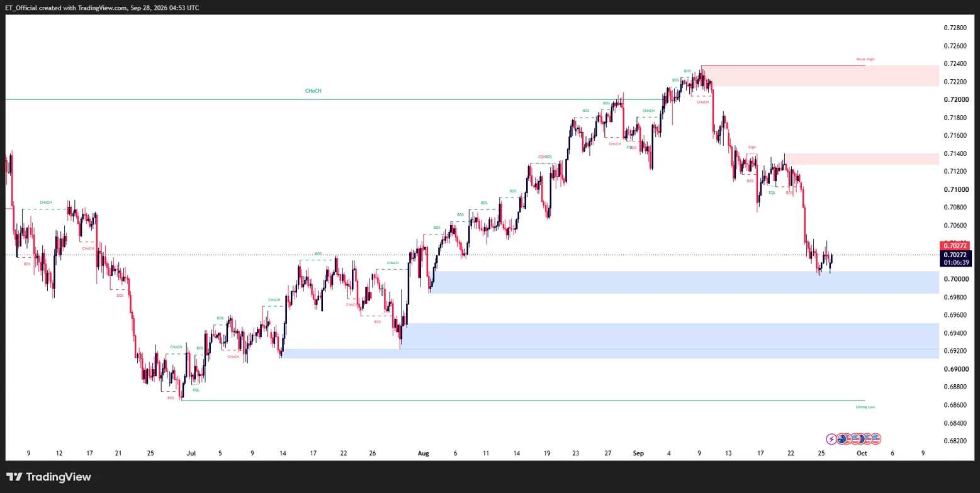Select the blue demand zone near 0.70000

685,282
